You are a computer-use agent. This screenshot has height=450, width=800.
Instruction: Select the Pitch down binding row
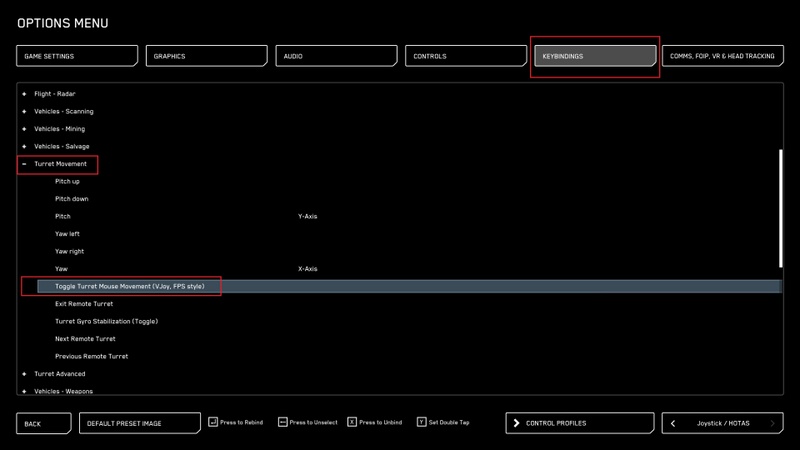tap(408, 199)
